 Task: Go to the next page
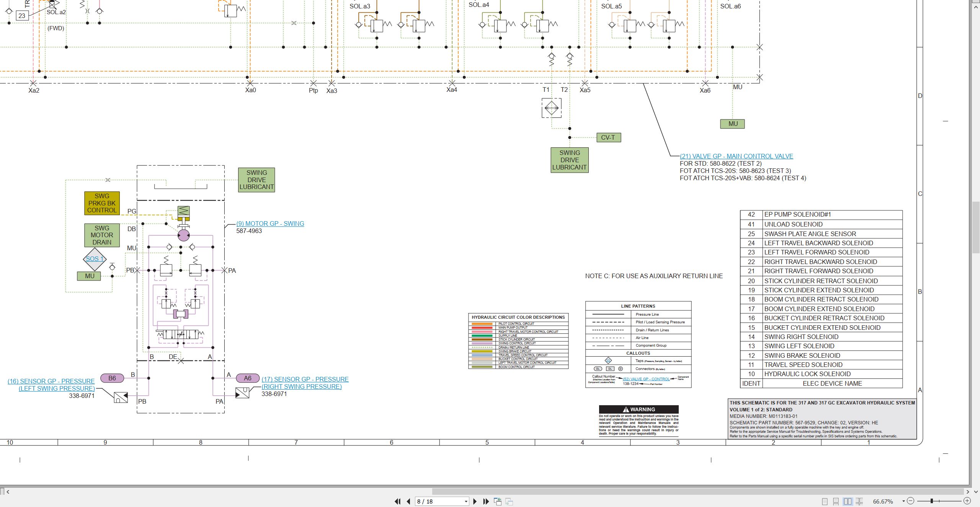475,501
